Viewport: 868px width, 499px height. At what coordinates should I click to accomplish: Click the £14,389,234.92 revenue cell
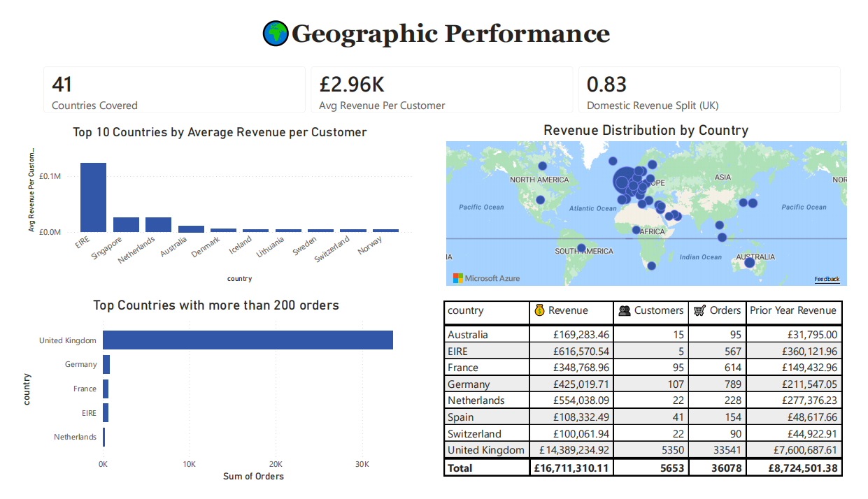coord(571,450)
